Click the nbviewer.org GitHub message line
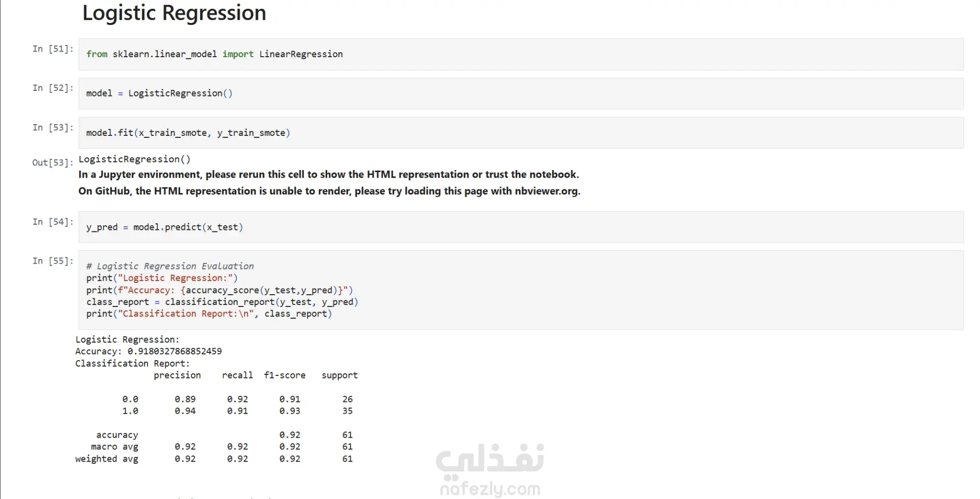This screenshot has height=499, width=980. (329, 191)
